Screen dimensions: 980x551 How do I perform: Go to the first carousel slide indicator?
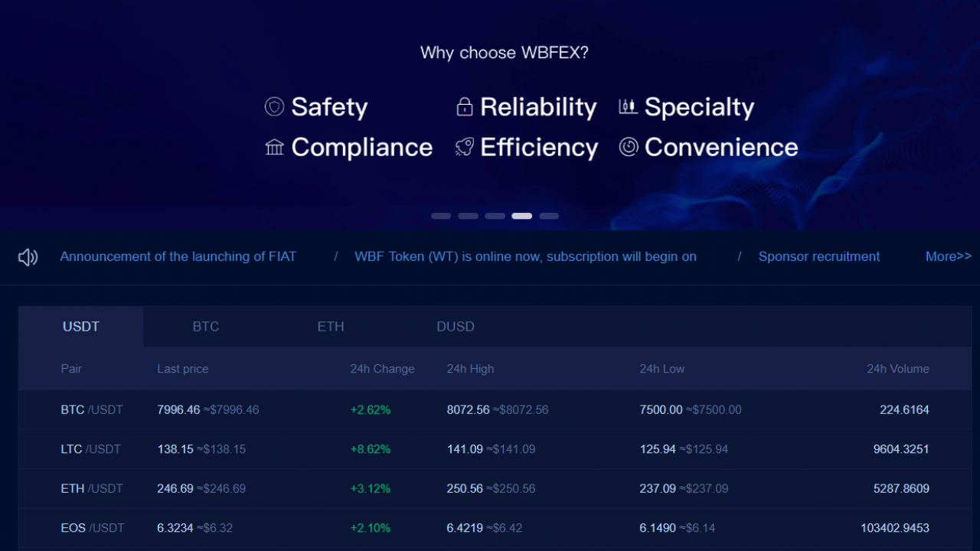point(441,216)
